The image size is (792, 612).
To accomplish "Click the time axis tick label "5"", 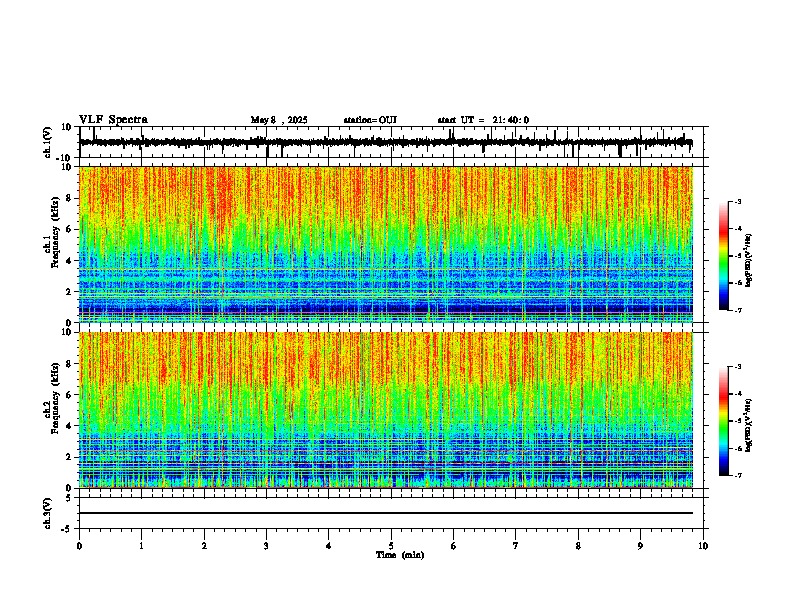I will pos(391,546).
